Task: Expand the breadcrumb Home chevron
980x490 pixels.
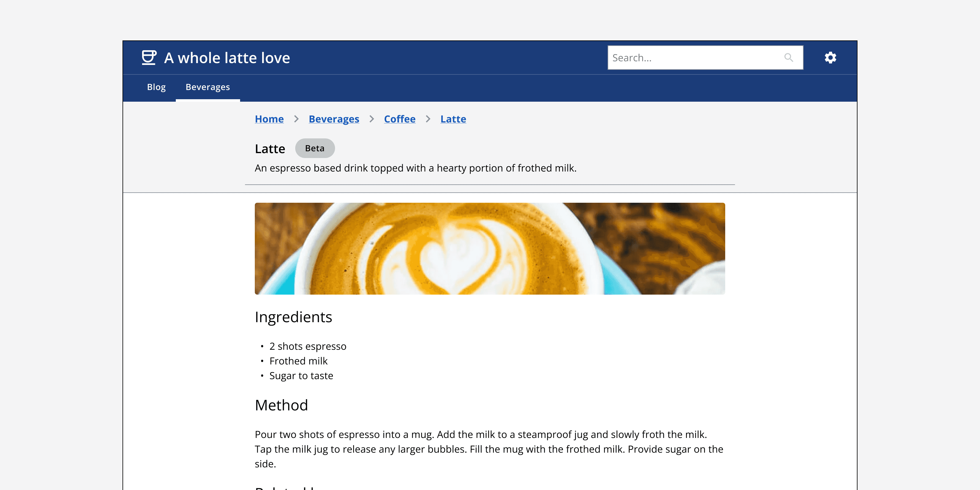Action: tap(296, 119)
